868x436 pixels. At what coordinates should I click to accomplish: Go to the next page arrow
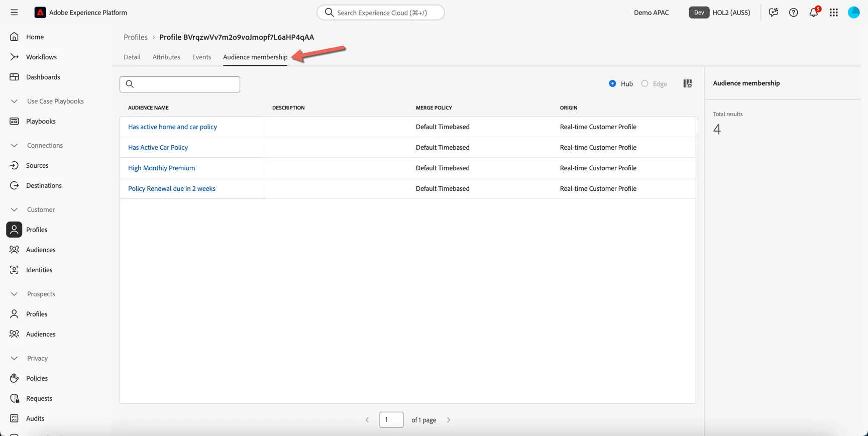coord(449,420)
